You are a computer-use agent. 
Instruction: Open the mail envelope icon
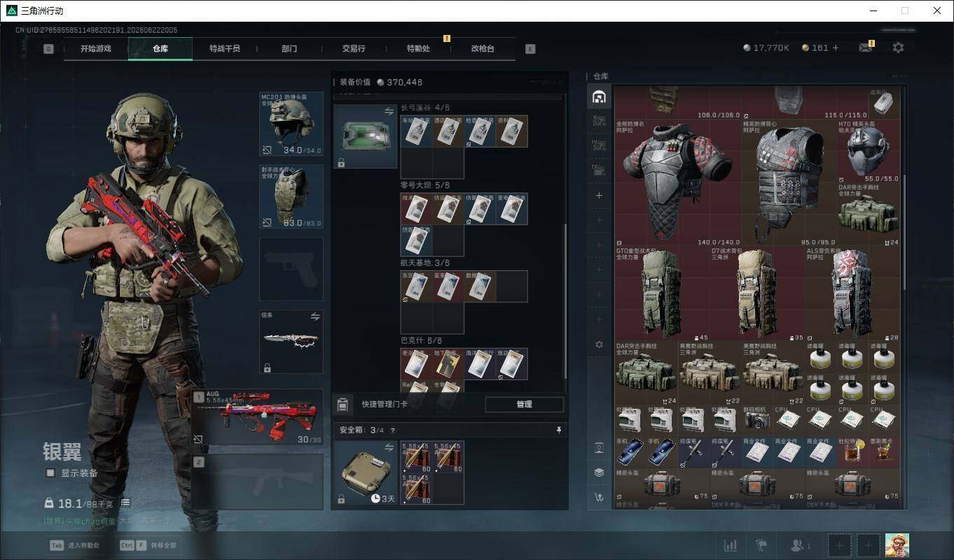point(866,48)
